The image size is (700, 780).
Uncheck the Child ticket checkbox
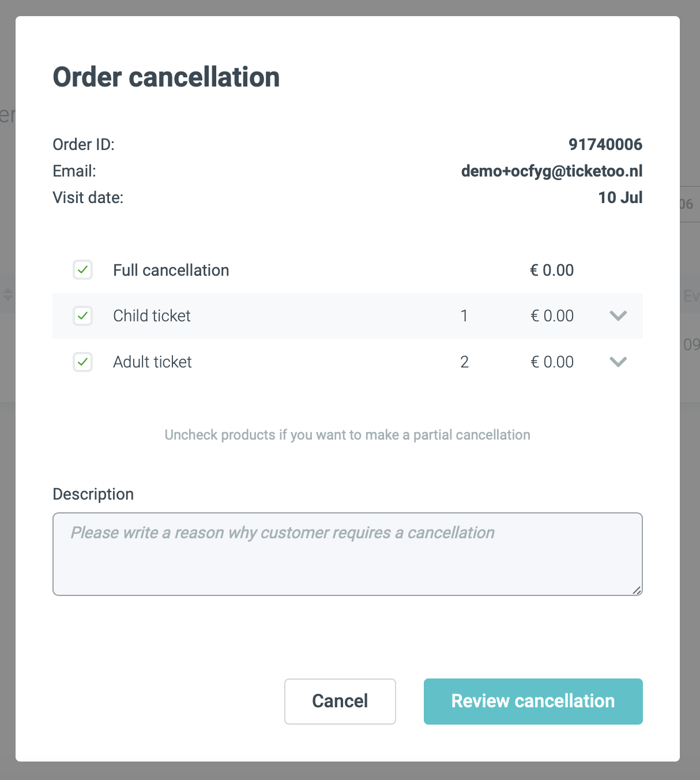[x=83, y=316]
